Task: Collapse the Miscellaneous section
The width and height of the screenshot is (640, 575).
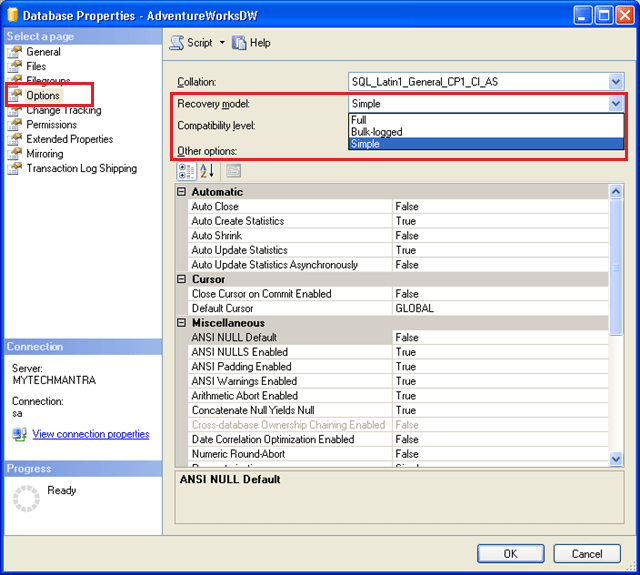Action: pyautogui.click(x=182, y=323)
